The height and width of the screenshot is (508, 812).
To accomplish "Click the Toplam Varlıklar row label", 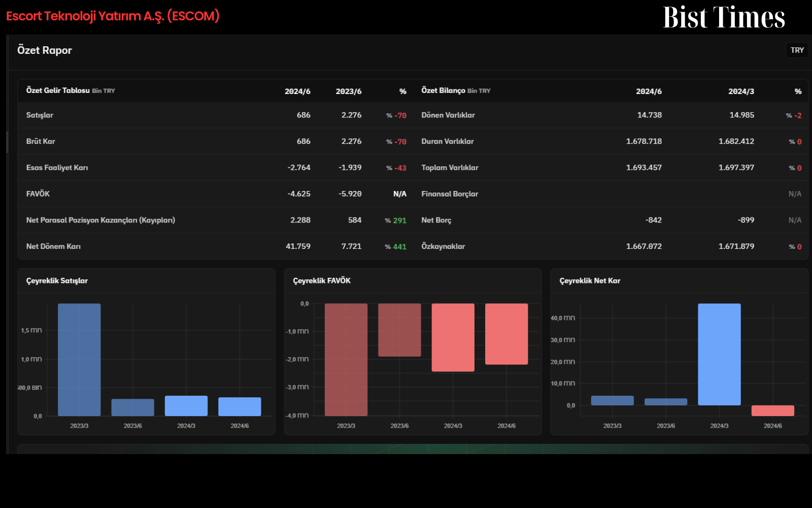I will pyautogui.click(x=450, y=168).
